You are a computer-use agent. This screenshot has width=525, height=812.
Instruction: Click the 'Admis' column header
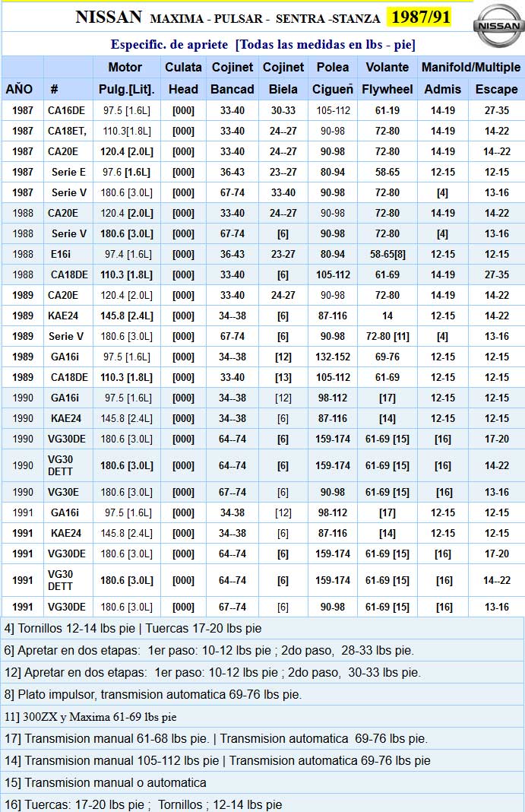click(443, 89)
